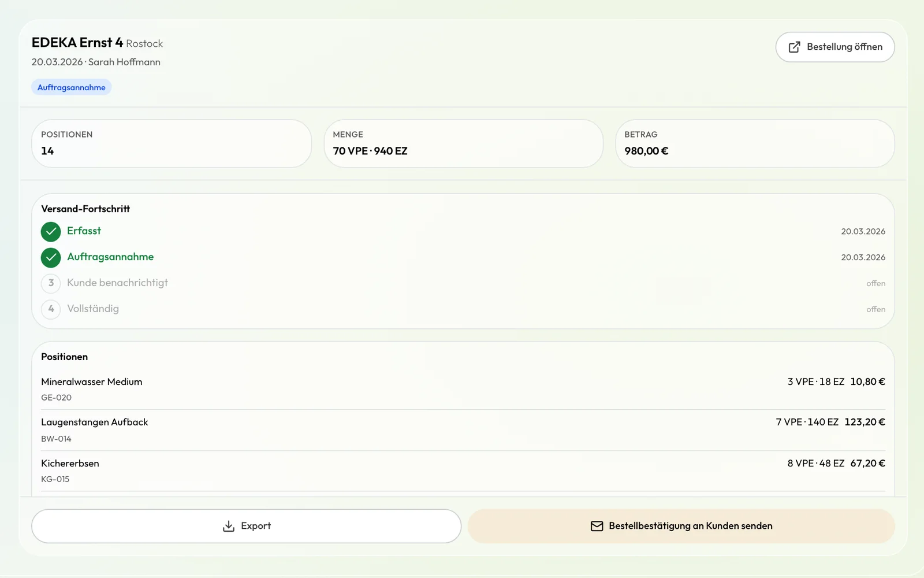Image resolution: width=924 pixels, height=578 pixels.
Task: Select the MENGE card with 70 VPE · 940 EZ
Action: (x=464, y=143)
